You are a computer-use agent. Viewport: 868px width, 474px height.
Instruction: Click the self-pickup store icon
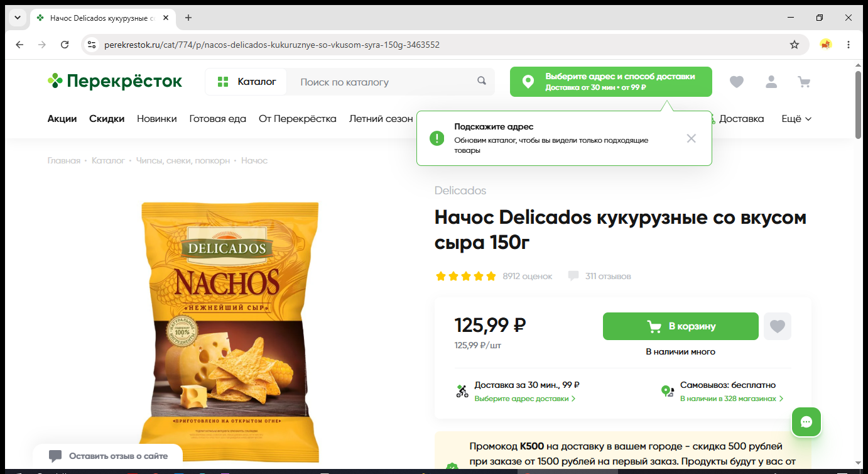668,391
